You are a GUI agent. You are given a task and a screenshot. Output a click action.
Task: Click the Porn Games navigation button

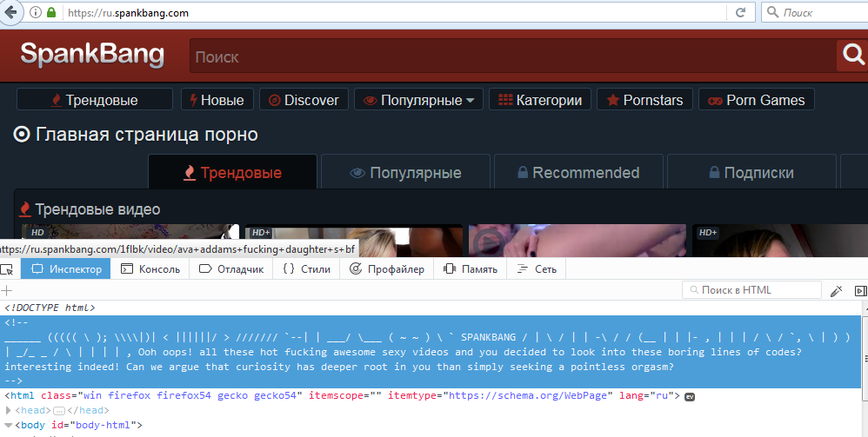pyautogui.click(x=756, y=100)
